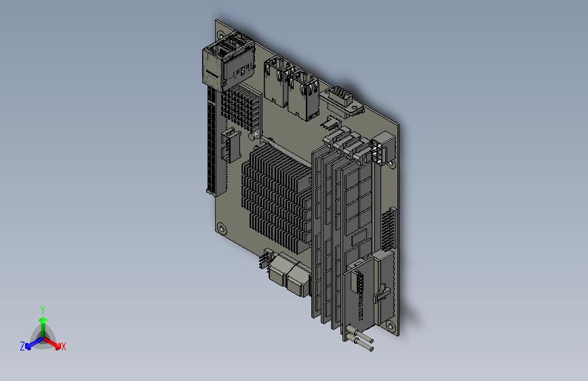The height and width of the screenshot is (381, 588).
Task: Select the small pin-grid chipset heatsink
Action: pos(241,108)
